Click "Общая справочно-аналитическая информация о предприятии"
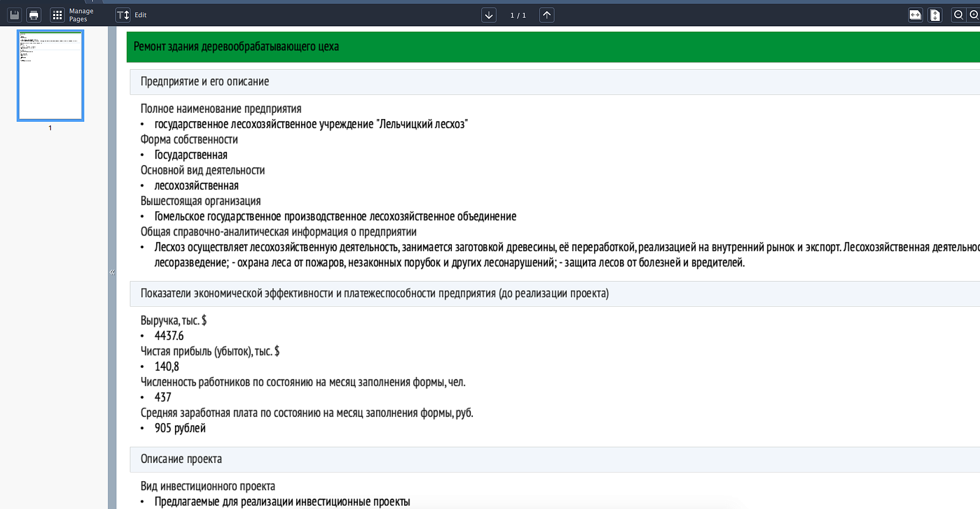980x509 pixels. (279, 232)
